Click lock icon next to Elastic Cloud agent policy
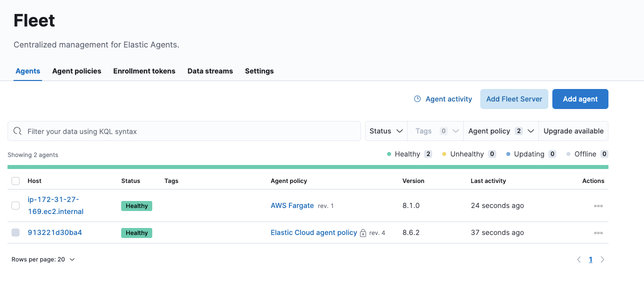 coord(363,233)
